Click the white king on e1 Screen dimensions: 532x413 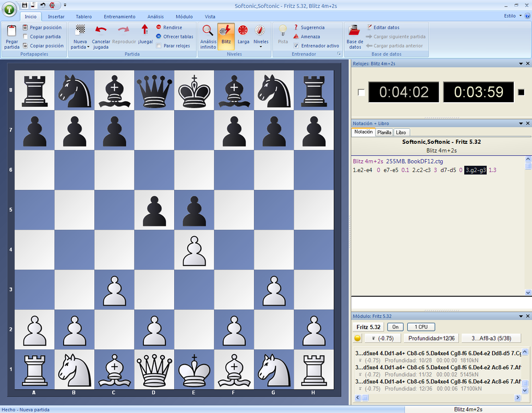pos(194,369)
